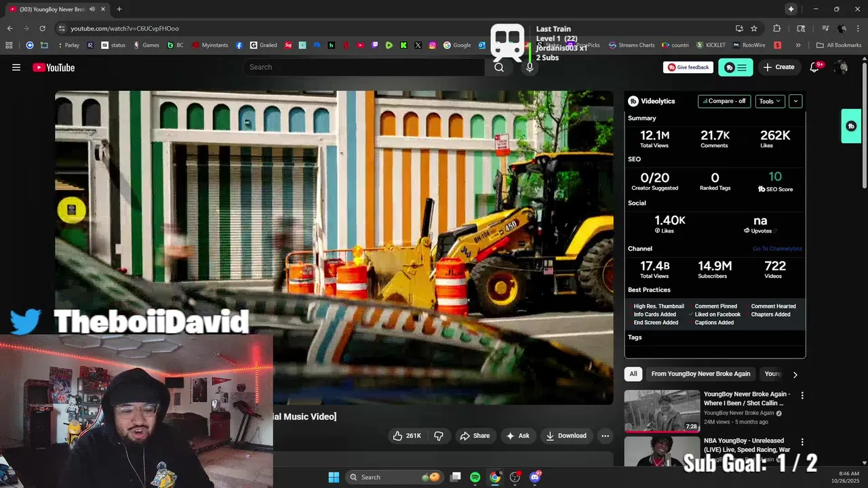
Task: Click the 14.9M Subscribers stat
Action: coord(715,269)
